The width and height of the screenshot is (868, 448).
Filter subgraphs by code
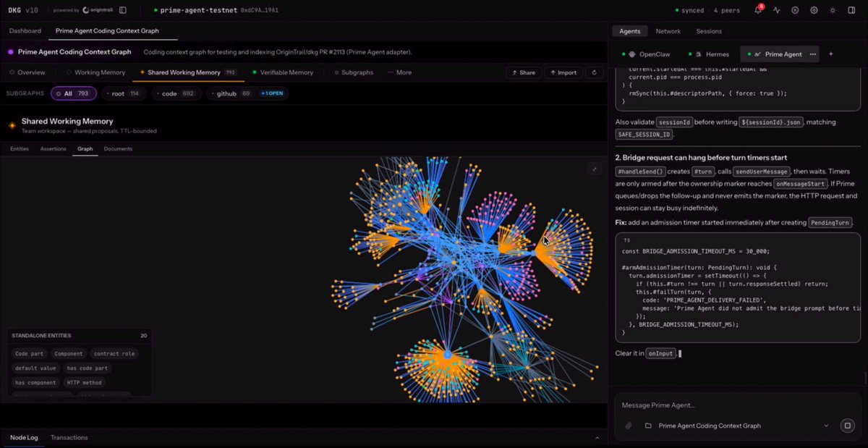176,93
